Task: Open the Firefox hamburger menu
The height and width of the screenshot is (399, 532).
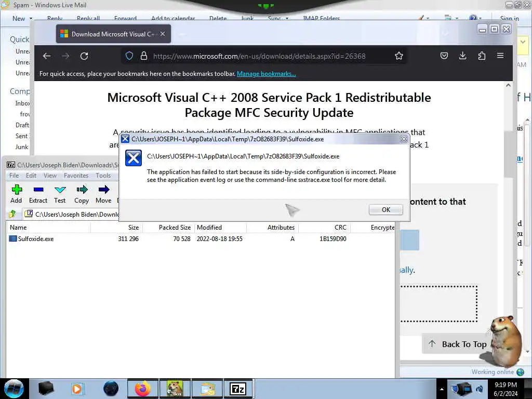Action: [500, 56]
